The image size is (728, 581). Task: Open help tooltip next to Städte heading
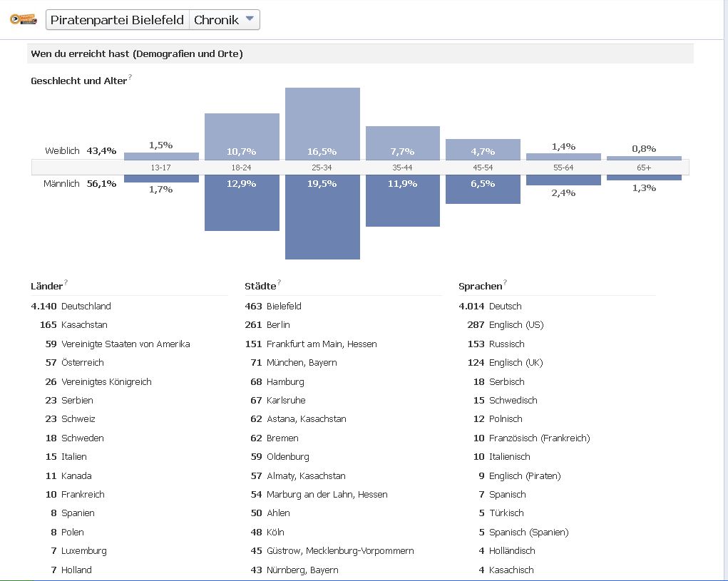pyautogui.click(x=280, y=283)
